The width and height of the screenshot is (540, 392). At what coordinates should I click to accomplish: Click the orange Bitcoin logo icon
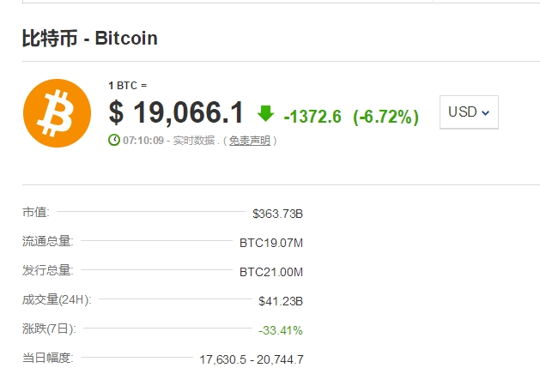(58, 112)
